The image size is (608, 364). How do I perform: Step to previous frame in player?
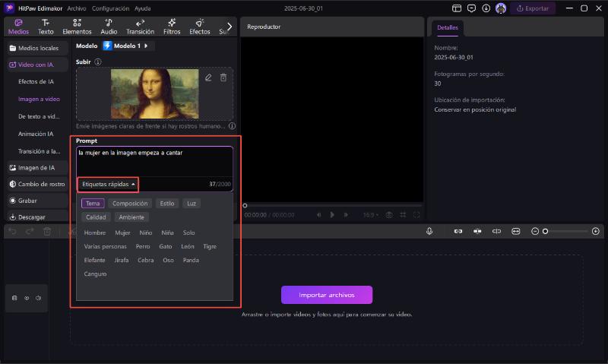(x=318, y=215)
